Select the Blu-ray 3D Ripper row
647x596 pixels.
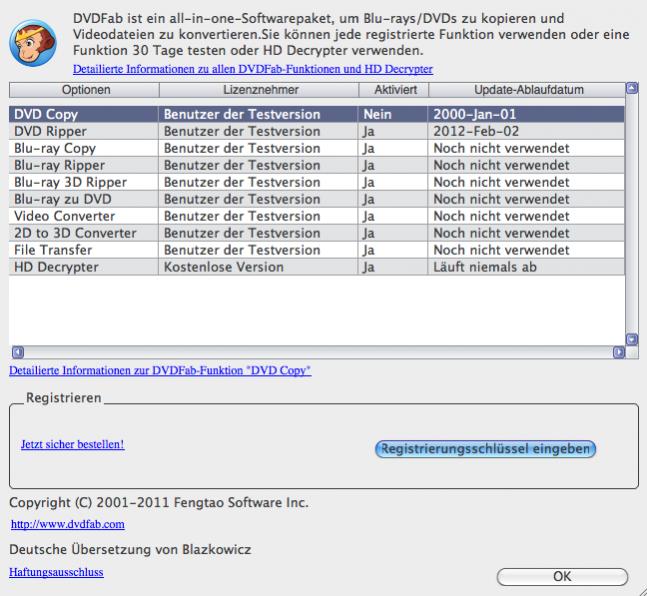point(317,182)
